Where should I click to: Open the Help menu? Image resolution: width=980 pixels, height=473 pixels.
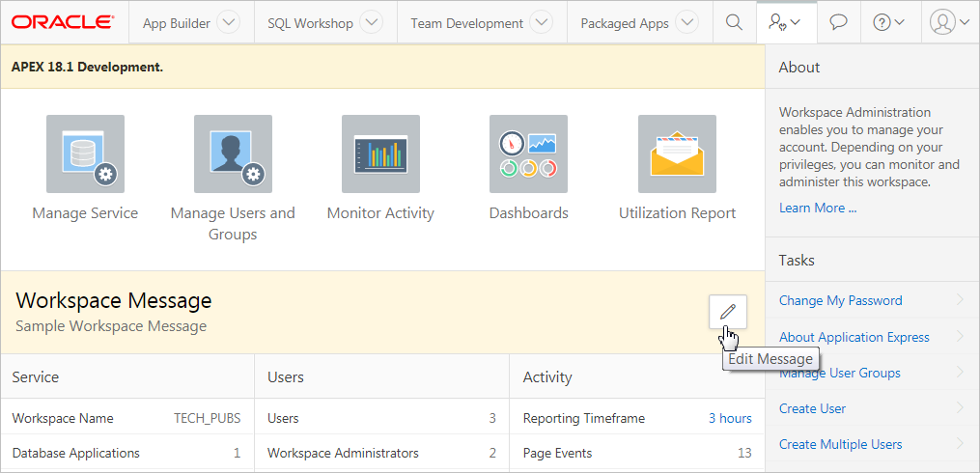888,23
